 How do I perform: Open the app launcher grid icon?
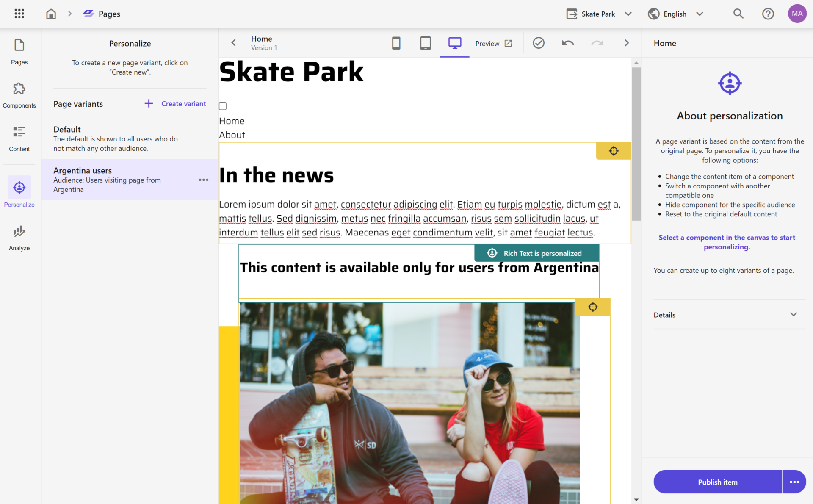click(19, 14)
